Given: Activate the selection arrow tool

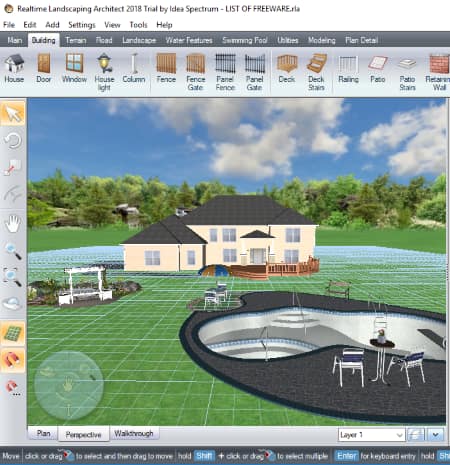Looking at the screenshot, I should (x=13, y=113).
